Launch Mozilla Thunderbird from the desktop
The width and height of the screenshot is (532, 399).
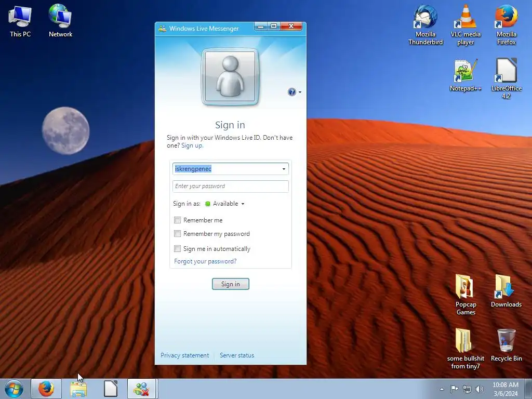[x=425, y=24]
